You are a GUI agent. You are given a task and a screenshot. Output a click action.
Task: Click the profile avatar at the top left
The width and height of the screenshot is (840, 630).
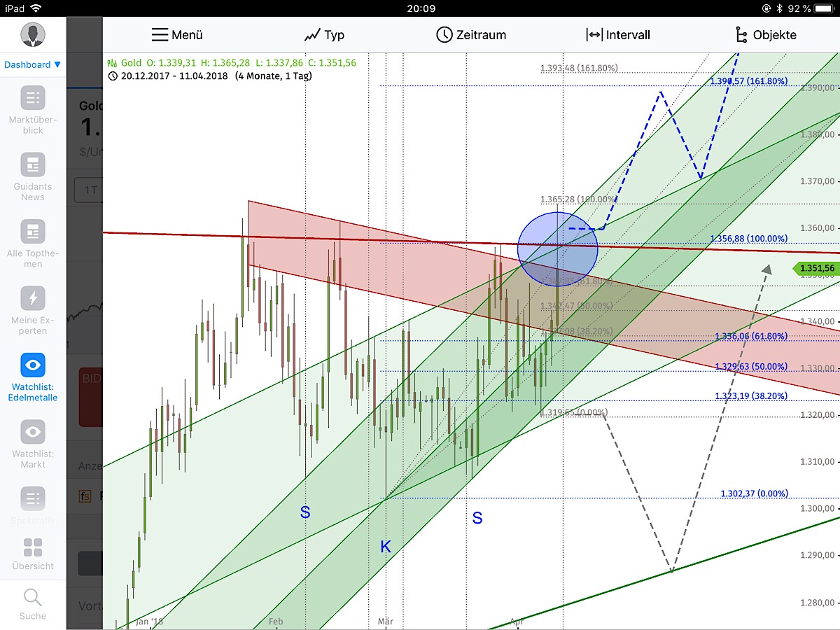click(x=33, y=34)
